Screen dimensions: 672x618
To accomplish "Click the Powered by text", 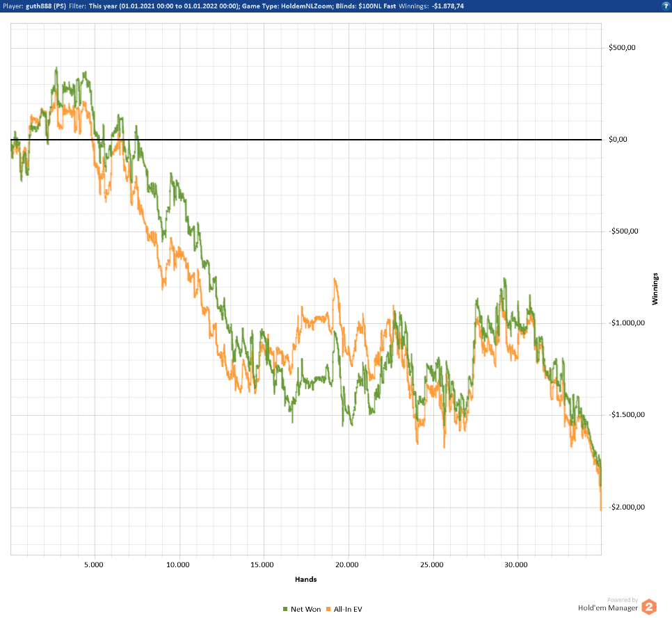I will coord(623,600).
